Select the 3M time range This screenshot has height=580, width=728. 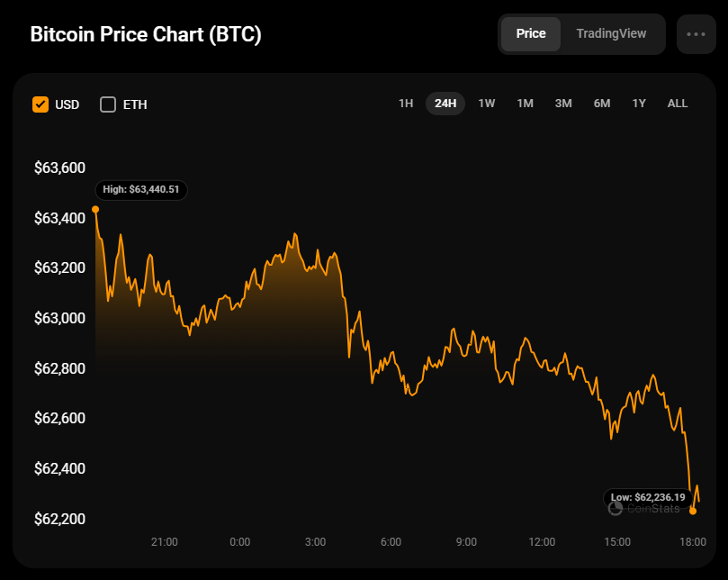tap(563, 104)
